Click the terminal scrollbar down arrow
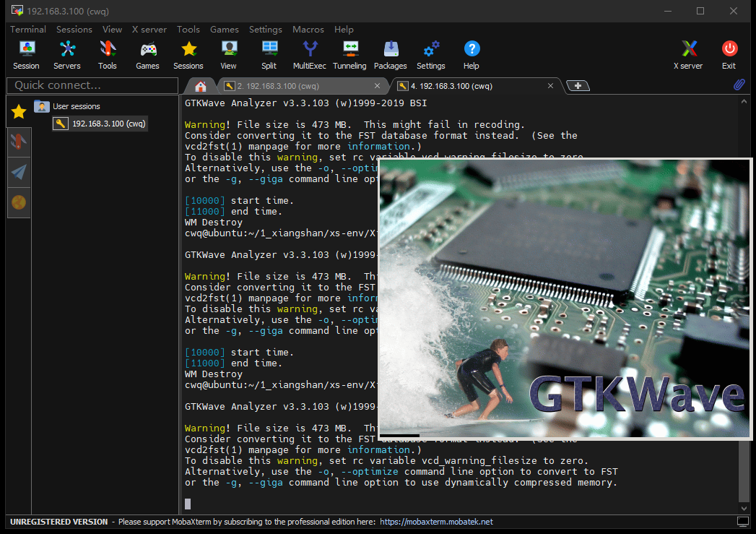756x534 pixels. point(744,509)
